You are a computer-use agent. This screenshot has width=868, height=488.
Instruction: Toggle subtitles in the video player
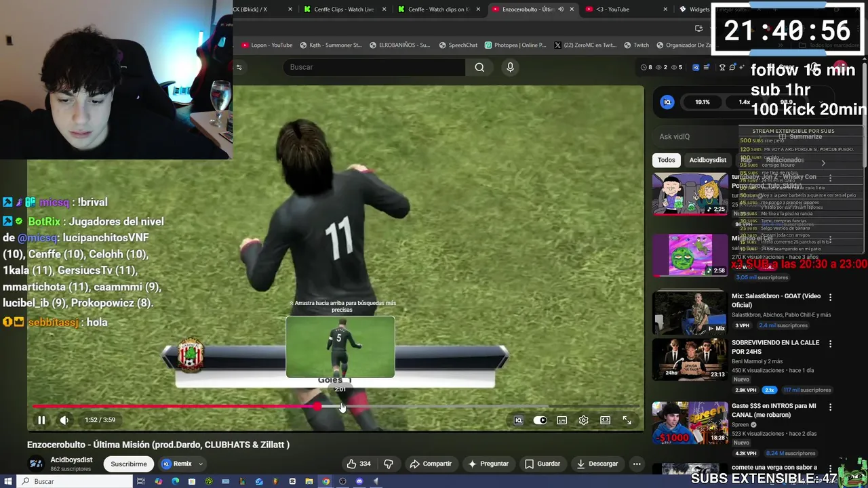pos(561,420)
